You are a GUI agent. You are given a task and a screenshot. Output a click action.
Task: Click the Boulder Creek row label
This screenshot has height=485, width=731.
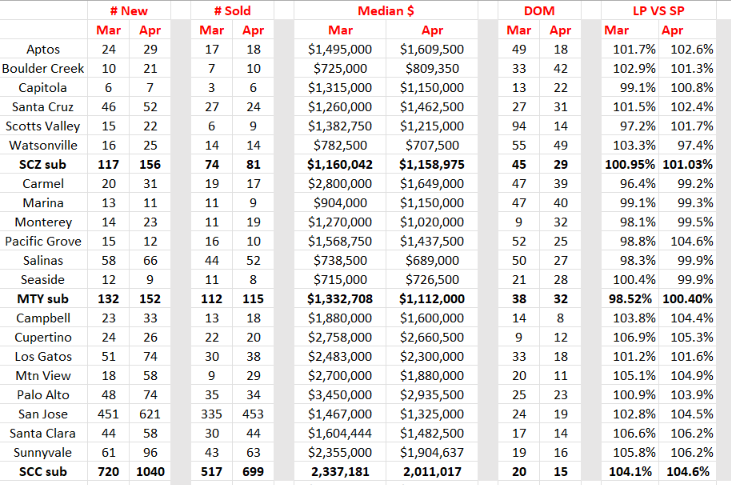[x=43, y=69]
